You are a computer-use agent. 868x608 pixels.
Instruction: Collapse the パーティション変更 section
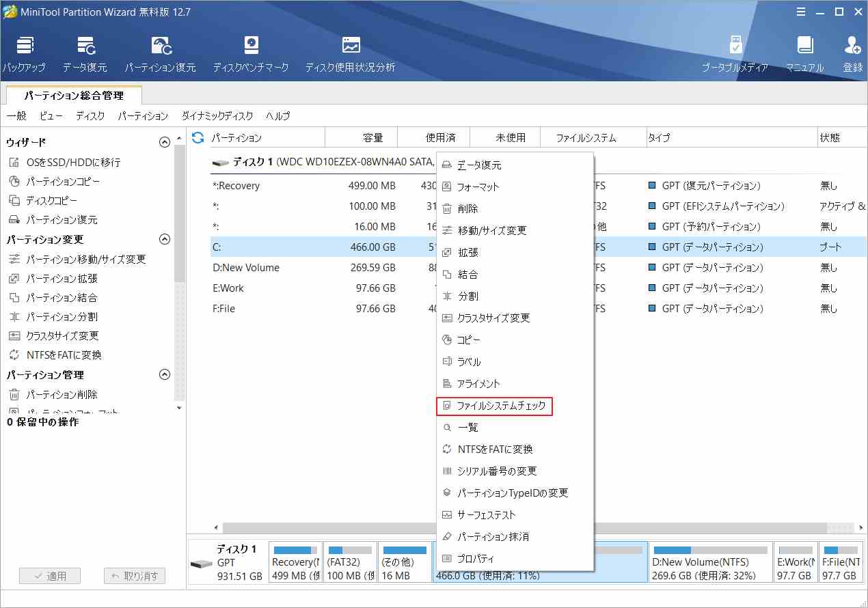pyautogui.click(x=164, y=240)
